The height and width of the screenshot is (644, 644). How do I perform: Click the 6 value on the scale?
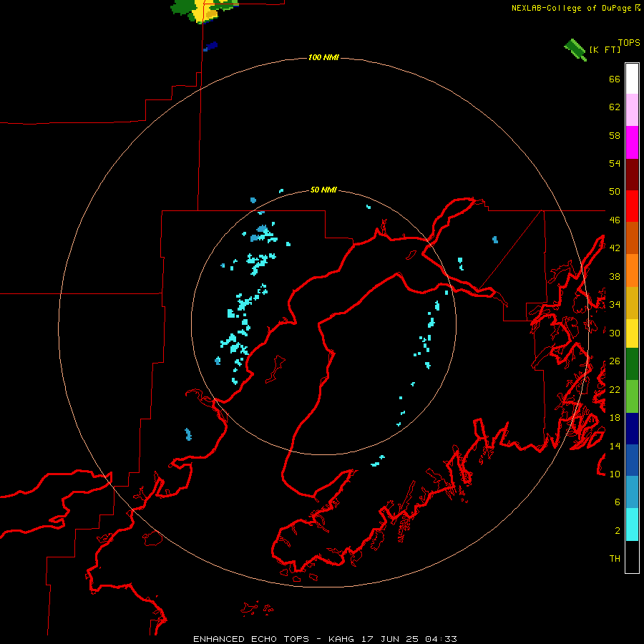(618, 502)
